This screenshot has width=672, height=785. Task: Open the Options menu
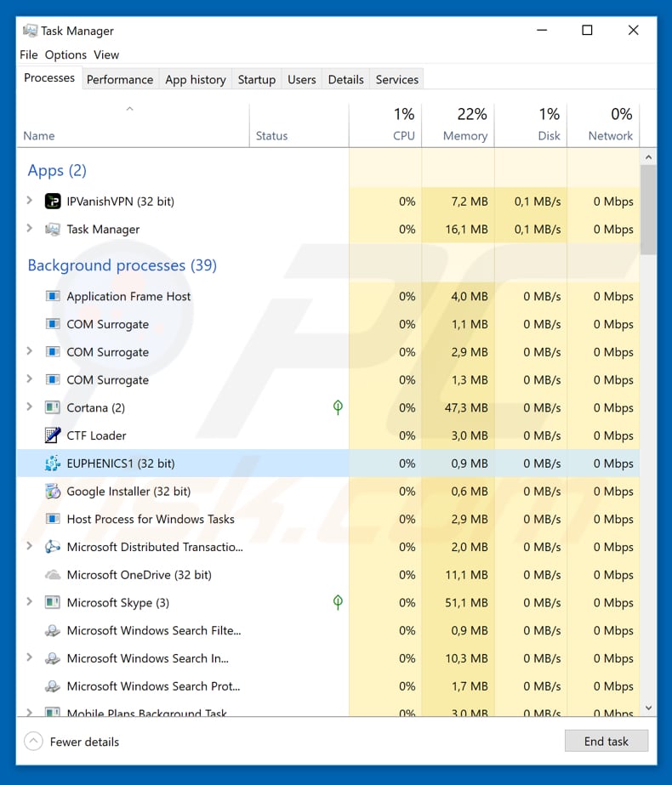click(x=65, y=54)
